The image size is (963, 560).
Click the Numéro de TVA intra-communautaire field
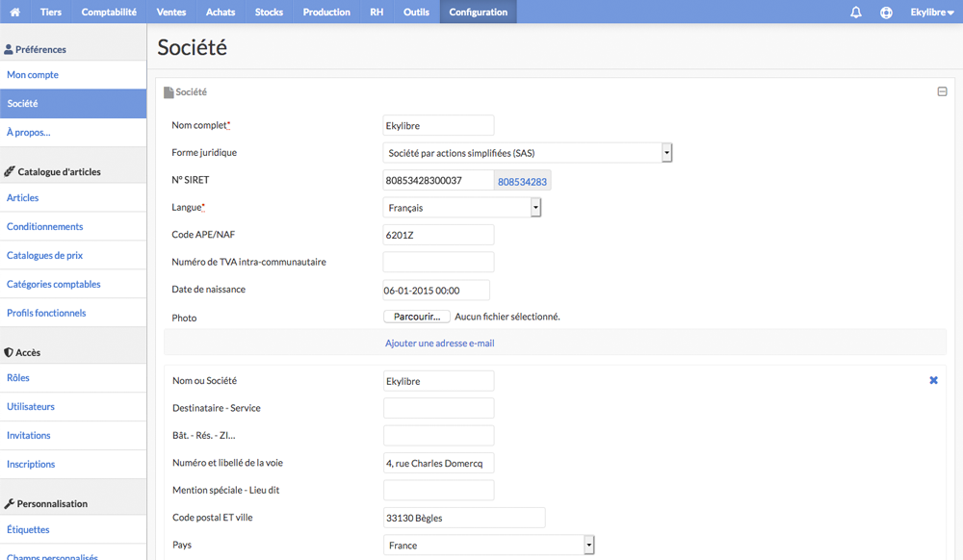click(438, 262)
